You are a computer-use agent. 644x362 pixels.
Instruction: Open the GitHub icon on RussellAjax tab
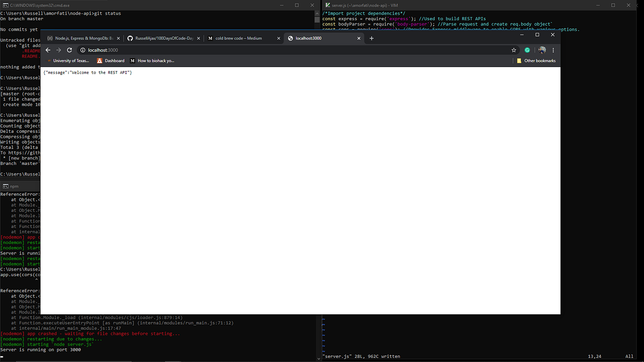130,39
